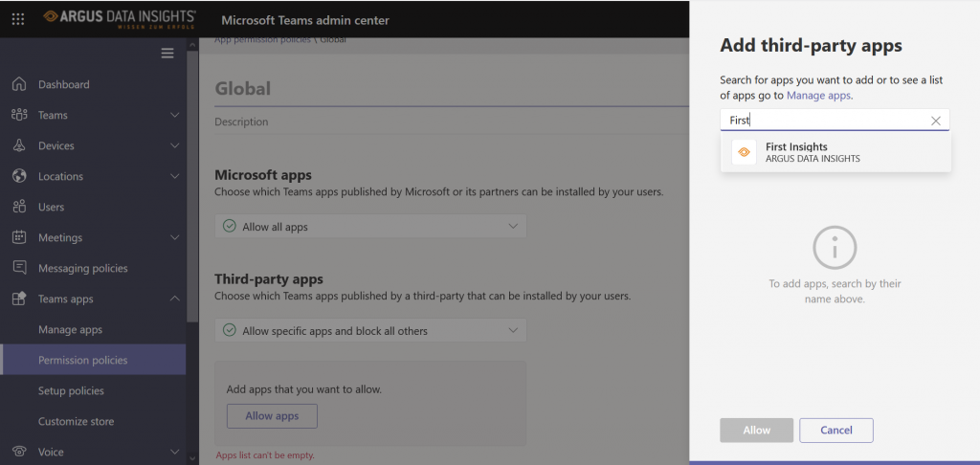Screen dimensions: 980x465
Task: Click the Users icon in sidebar
Action: pyautogui.click(x=19, y=207)
